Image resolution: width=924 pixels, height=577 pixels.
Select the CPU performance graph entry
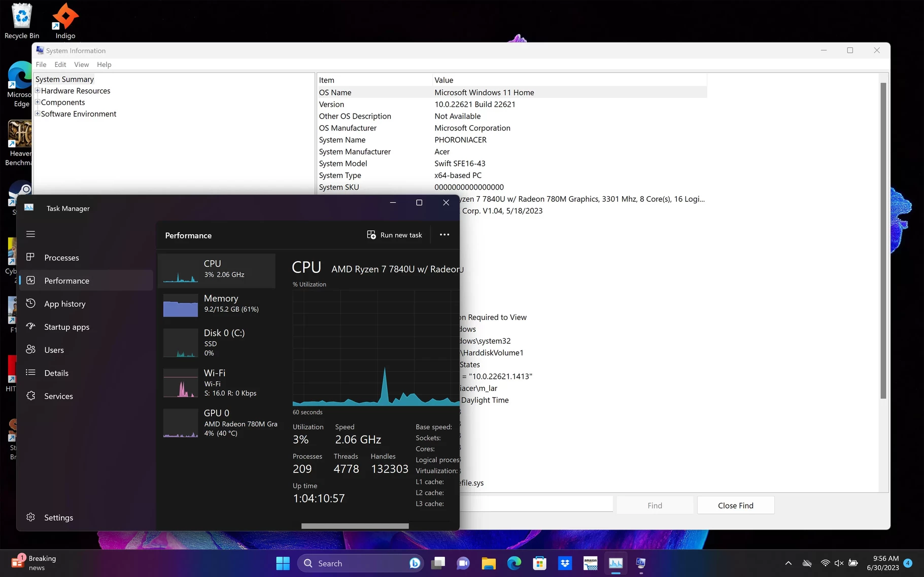pyautogui.click(x=217, y=270)
